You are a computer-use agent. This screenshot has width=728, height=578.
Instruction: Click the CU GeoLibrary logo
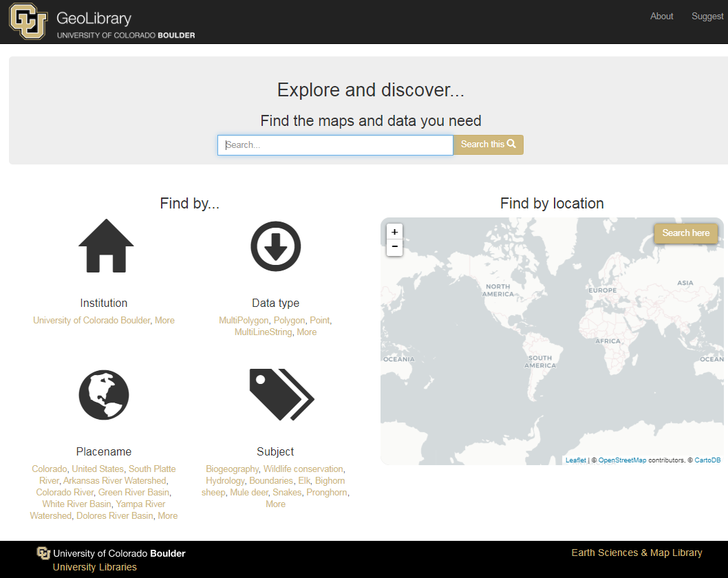point(102,22)
